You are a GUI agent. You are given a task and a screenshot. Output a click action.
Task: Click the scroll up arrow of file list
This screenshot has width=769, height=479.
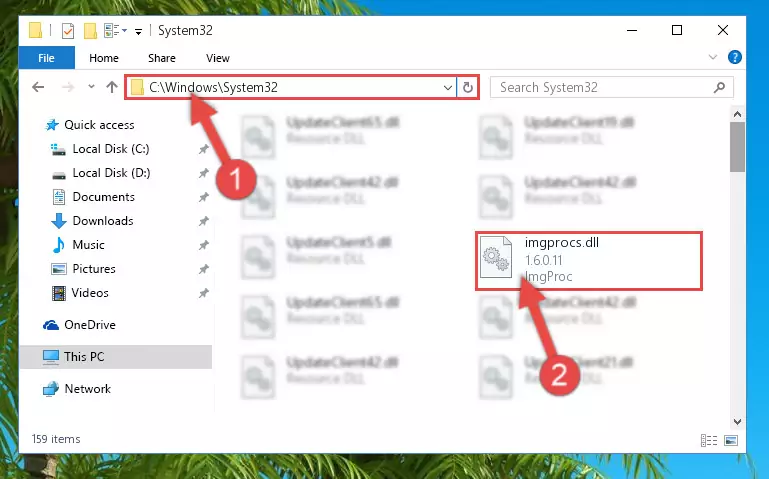tap(737, 114)
